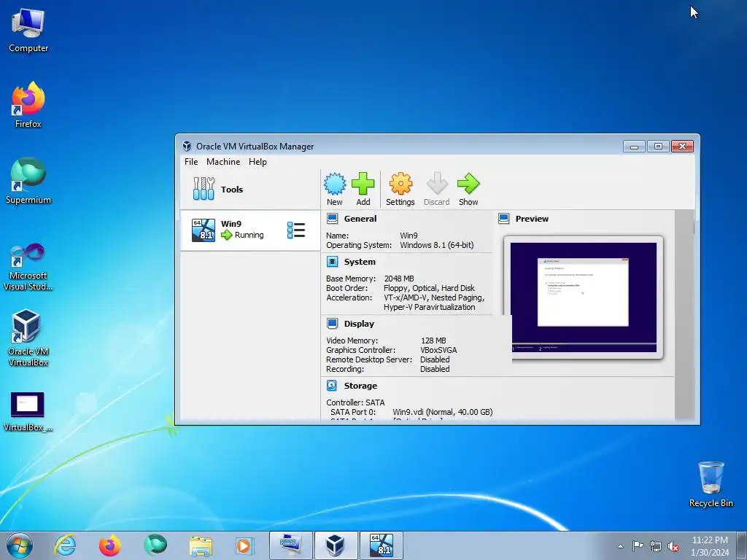Click the Win9.vdi hard disk entry
This screenshot has height=560, width=747.
[443, 412]
